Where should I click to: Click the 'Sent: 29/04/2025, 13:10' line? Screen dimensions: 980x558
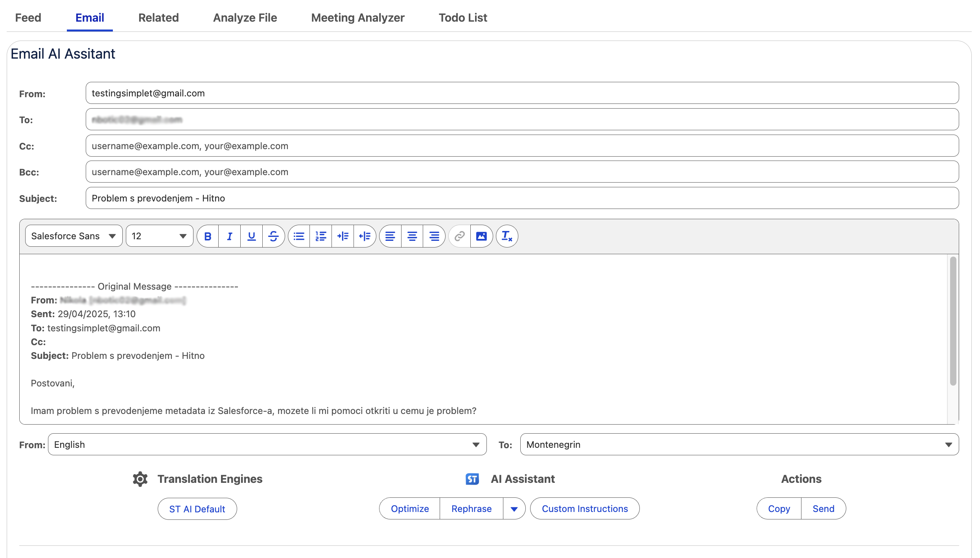[x=83, y=314]
